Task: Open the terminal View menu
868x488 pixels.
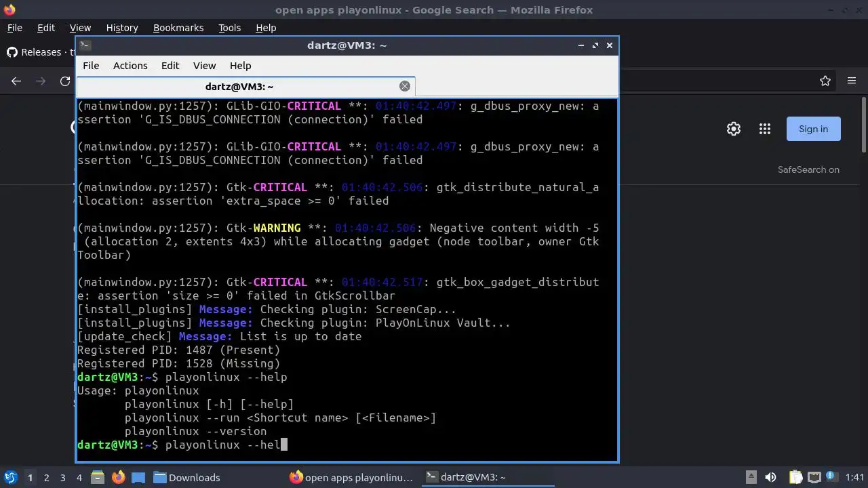Action: point(204,66)
